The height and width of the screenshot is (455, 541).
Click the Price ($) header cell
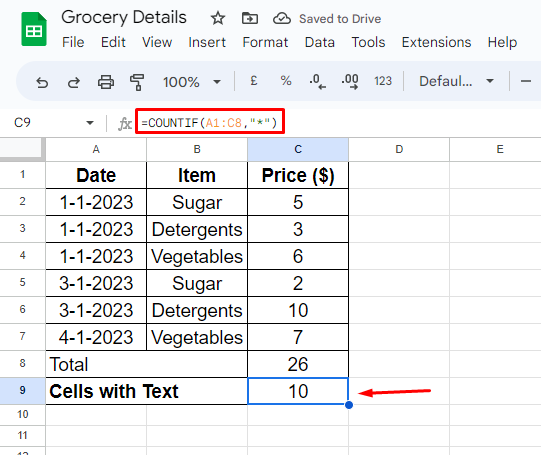(298, 175)
